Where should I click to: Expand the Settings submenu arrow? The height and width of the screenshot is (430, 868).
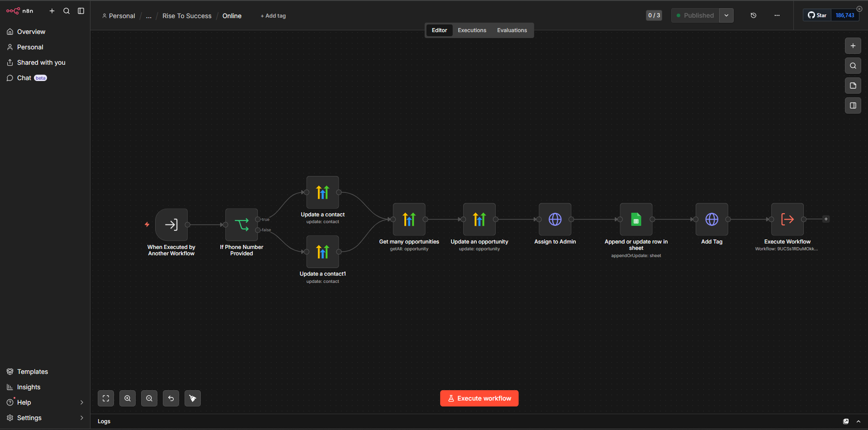point(82,418)
